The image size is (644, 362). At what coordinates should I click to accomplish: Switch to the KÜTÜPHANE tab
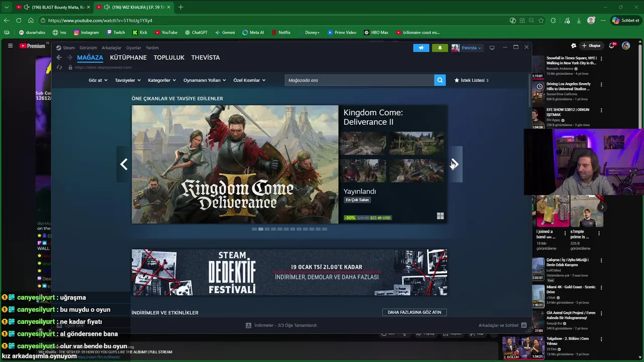128,57
